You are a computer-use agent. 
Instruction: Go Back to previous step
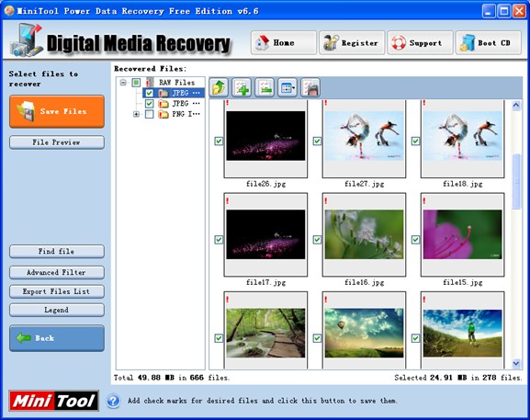57,338
